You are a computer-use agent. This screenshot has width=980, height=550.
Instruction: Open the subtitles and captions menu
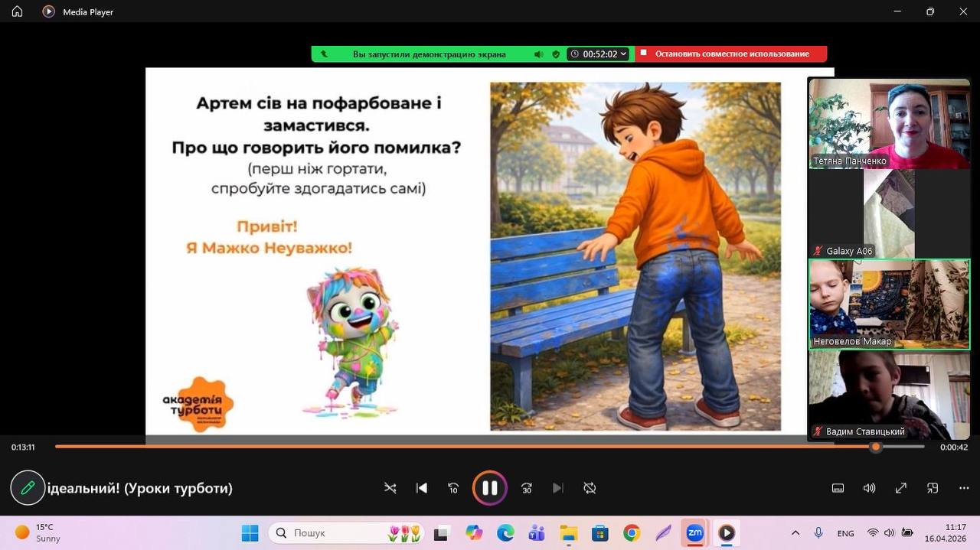point(838,488)
